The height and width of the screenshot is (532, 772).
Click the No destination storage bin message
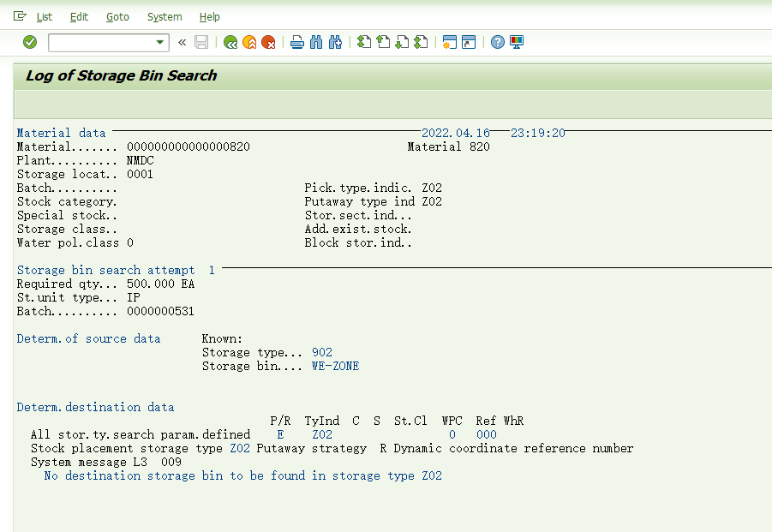tap(242, 476)
